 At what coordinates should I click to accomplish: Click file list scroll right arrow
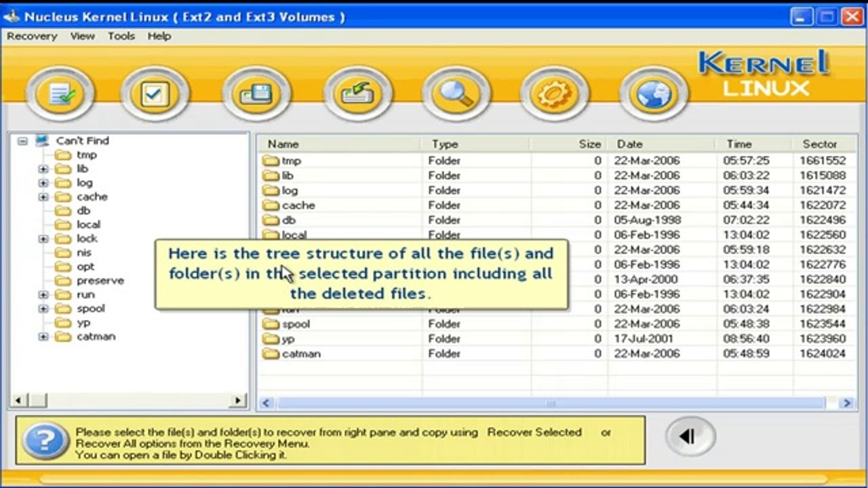coord(847,403)
